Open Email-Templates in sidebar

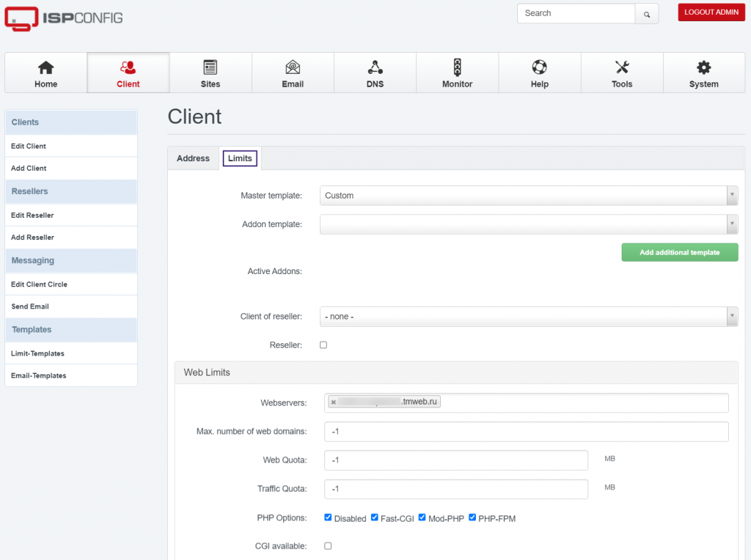pos(71,375)
